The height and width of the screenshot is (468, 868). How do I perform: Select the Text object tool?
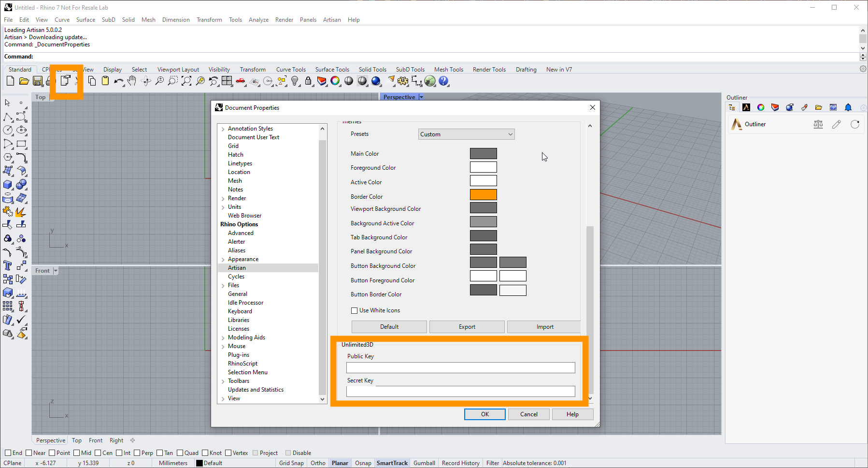(x=8, y=265)
